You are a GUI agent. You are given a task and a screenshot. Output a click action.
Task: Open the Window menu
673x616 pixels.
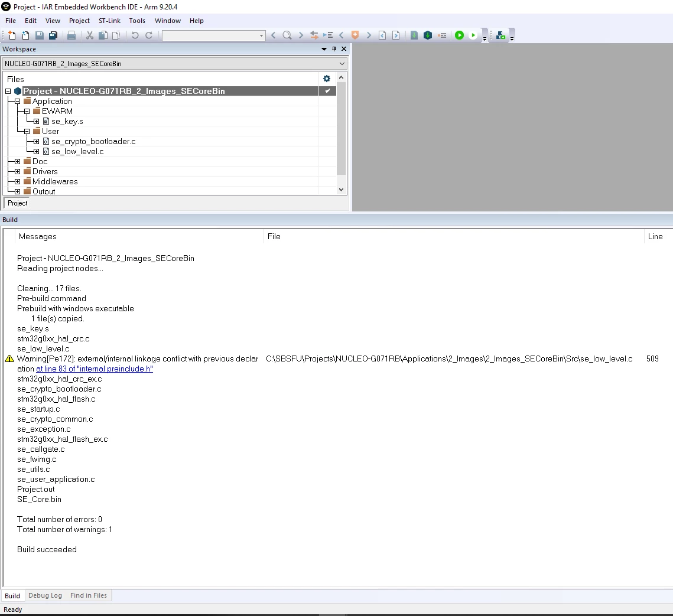click(x=168, y=21)
